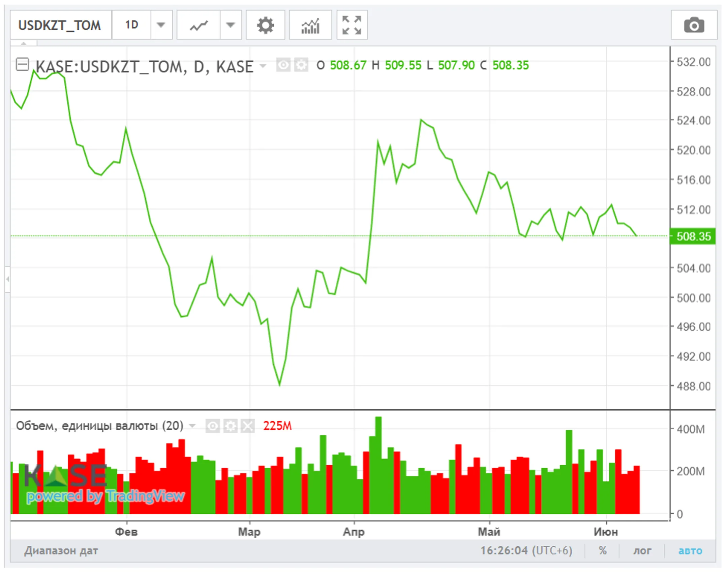Viewport: 728px width, 575px height.
Task: Enter fullscreen mode with arrows icon
Action: (352, 25)
